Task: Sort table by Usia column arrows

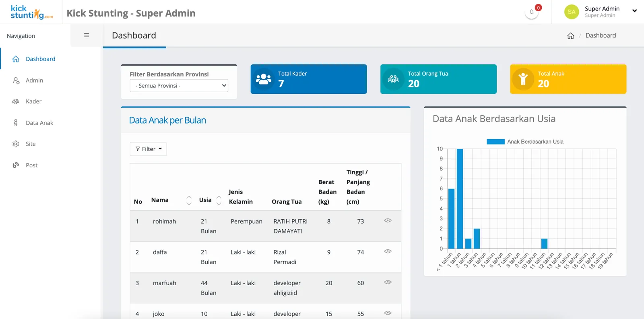Action: click(219, 200)
